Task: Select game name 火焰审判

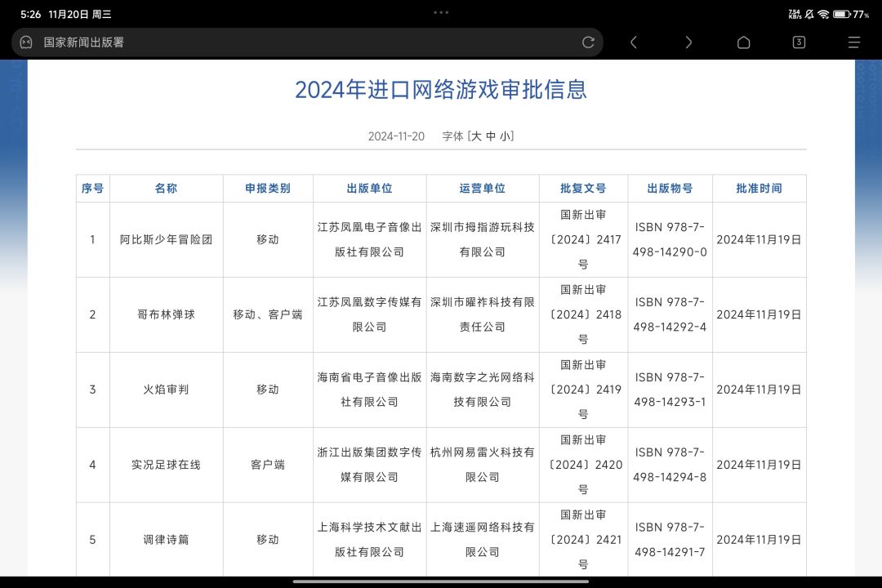Action: pyautogui.click(x=166, y=390)
